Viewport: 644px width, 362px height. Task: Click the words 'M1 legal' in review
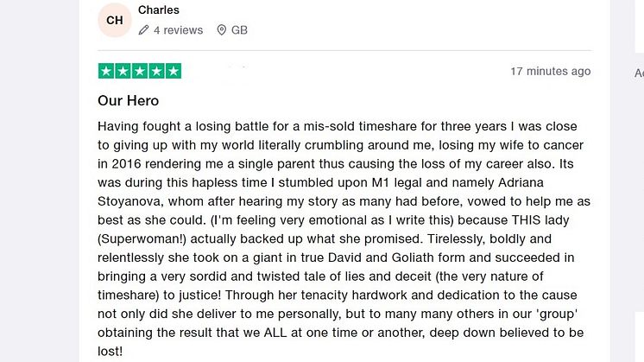click(x=396, y=182)
